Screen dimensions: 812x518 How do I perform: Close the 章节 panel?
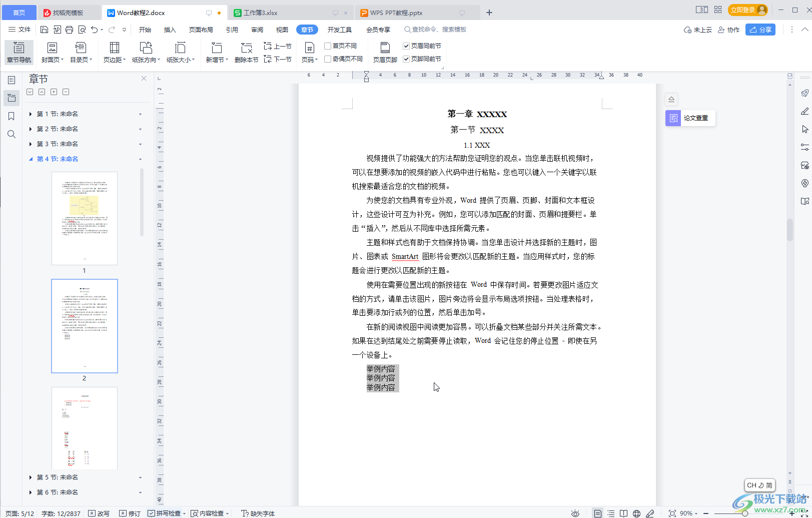[x=144, y=79]
